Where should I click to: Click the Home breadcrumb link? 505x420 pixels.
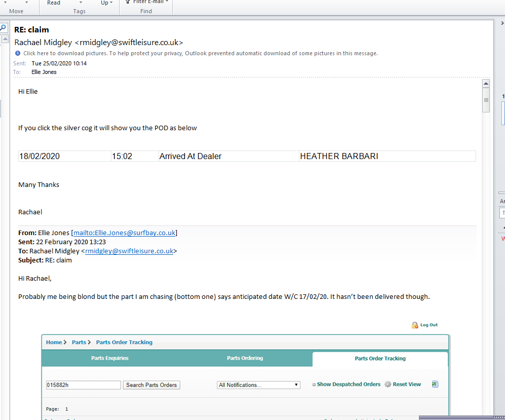(x=54, y=342)
